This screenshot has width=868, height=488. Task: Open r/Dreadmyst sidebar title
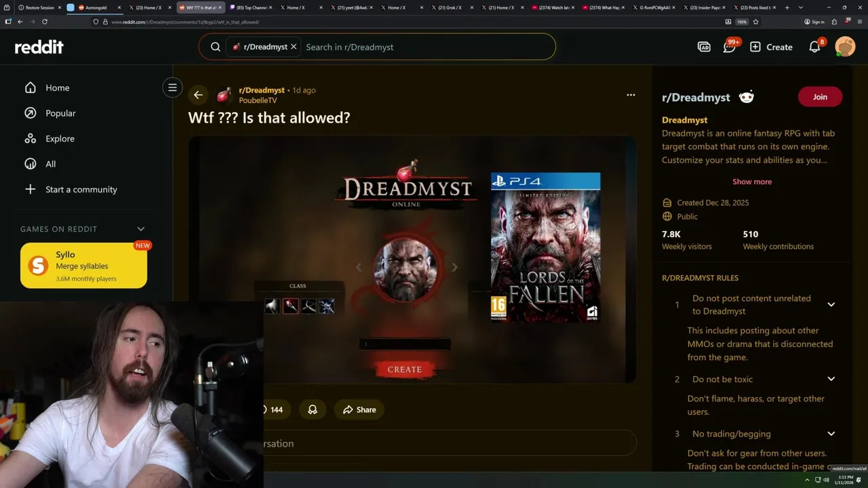(696, 97)
